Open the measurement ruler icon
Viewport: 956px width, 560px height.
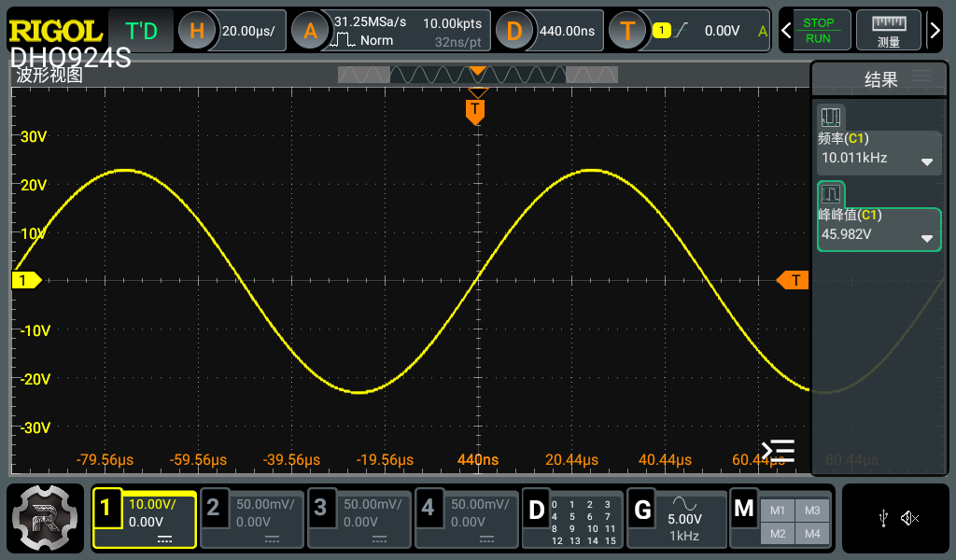[889, 31]
